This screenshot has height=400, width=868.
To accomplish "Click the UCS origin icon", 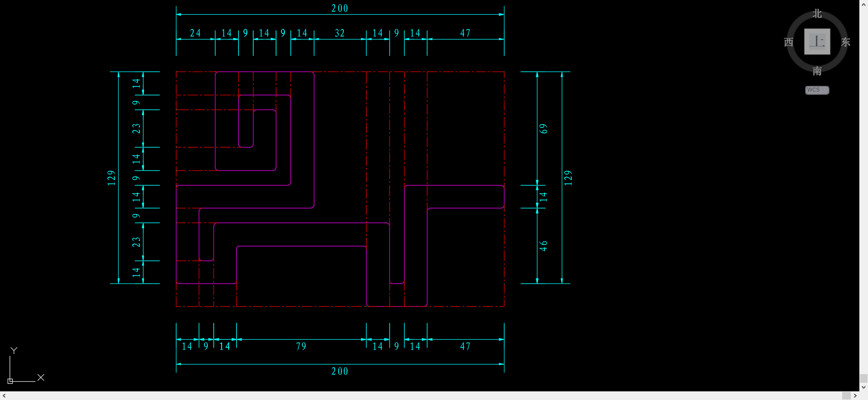I will (10, 381).
